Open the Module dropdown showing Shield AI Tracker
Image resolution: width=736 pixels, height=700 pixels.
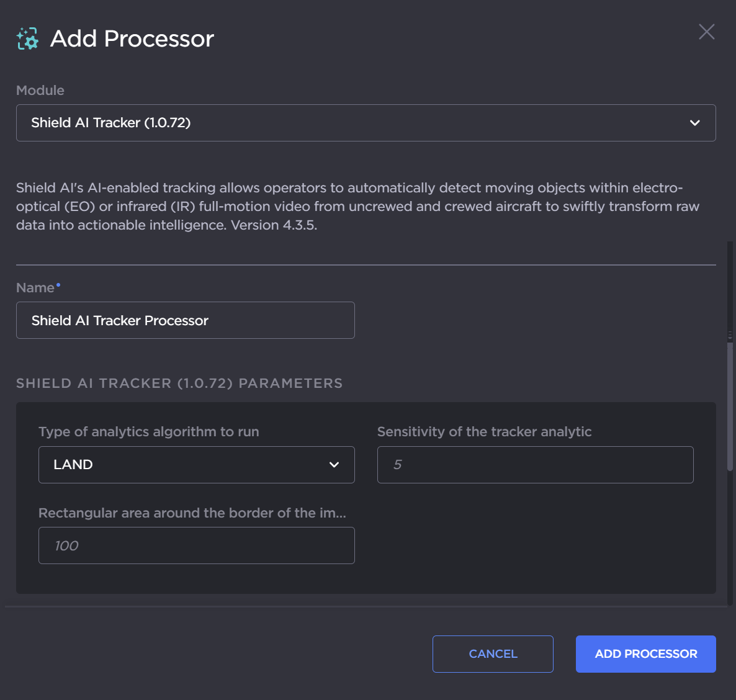click(x=365, y=123)
